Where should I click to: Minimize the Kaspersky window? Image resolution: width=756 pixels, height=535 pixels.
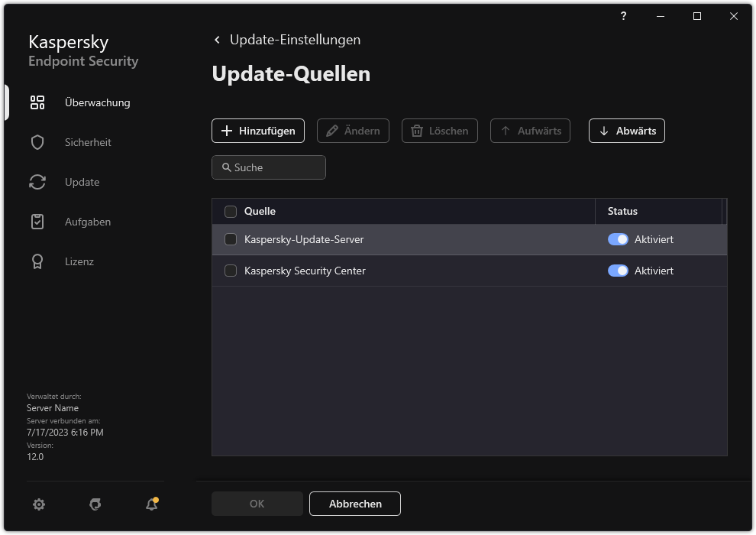coord(661,16)
